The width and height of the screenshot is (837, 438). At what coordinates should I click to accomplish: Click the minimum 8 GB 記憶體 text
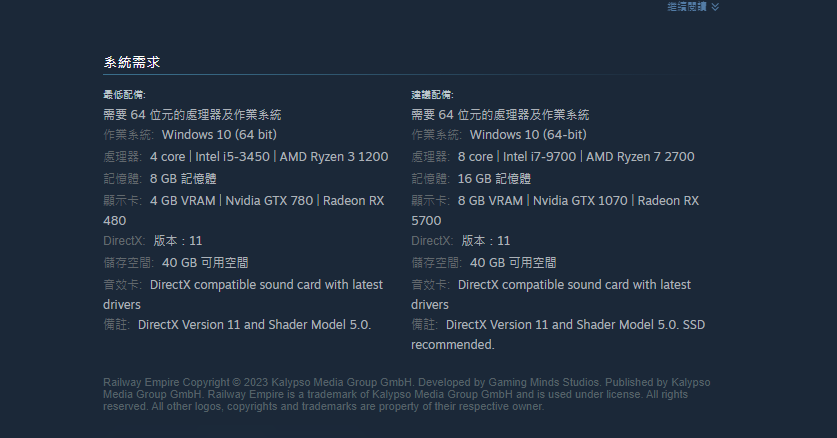(185, 179)
